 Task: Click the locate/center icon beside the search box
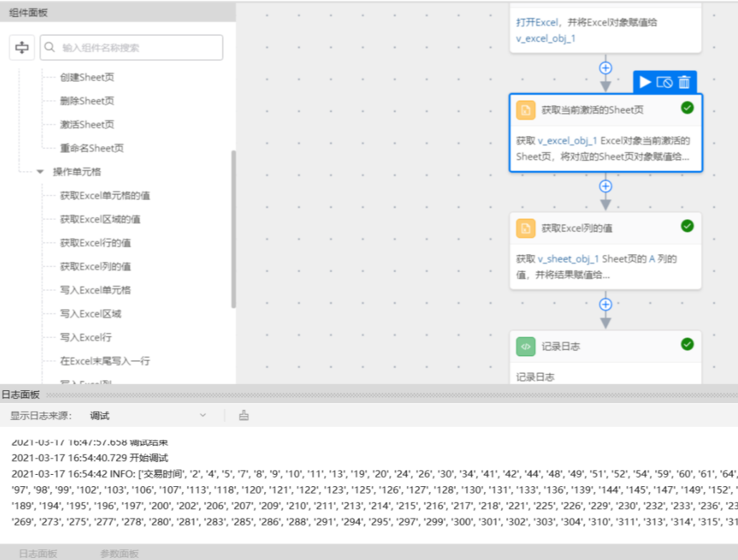point(21,47)
